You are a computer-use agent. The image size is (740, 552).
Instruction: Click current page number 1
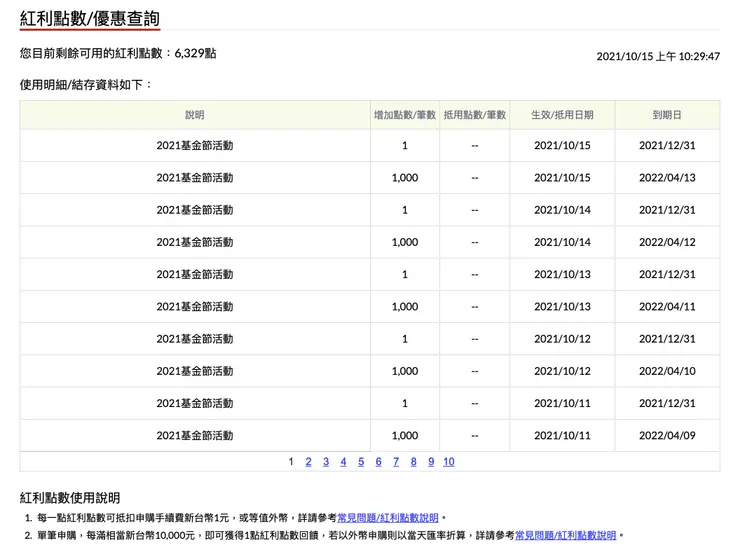click(x=291, y=461)
